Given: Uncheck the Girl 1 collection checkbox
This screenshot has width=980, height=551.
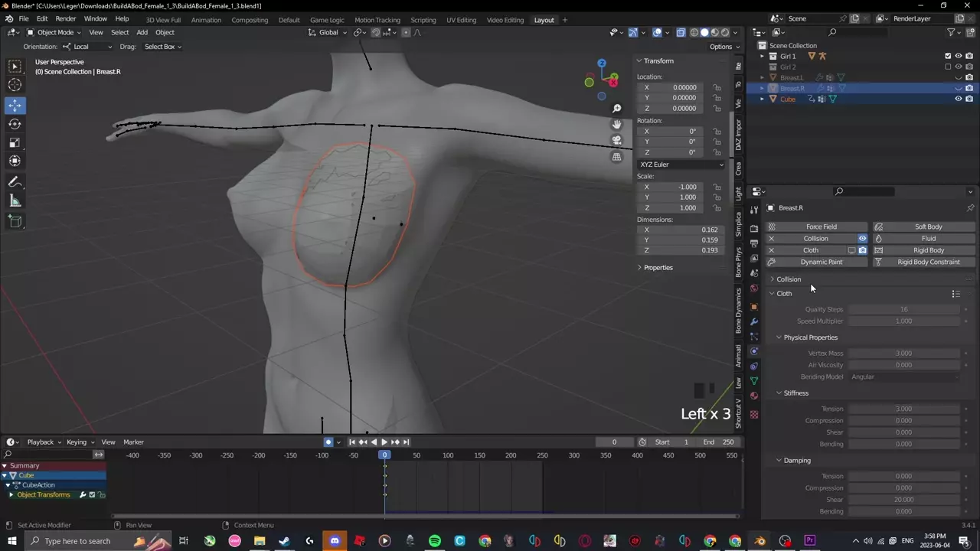Looking at the screenshot, I should point(948,56).
